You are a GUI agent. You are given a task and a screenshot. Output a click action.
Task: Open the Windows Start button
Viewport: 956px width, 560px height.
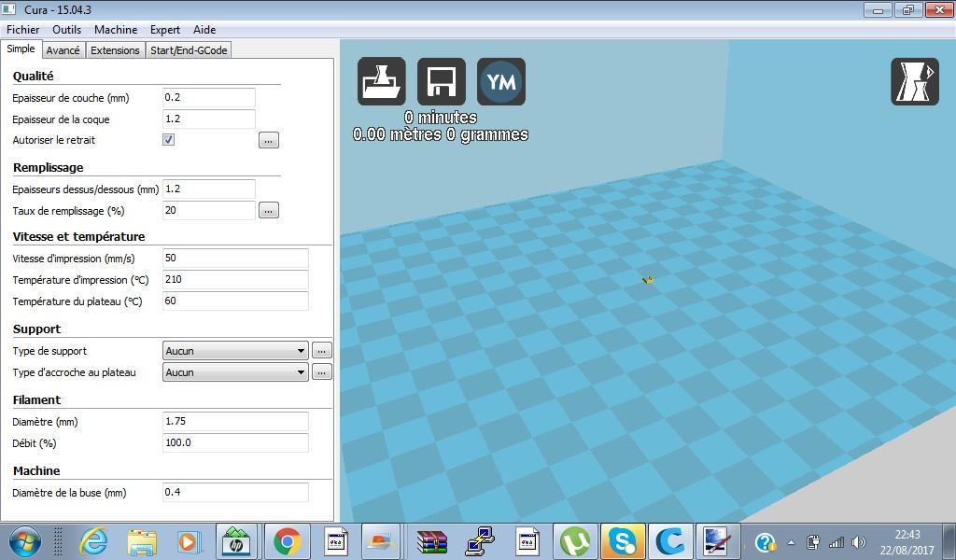click(x=24, y=541)
